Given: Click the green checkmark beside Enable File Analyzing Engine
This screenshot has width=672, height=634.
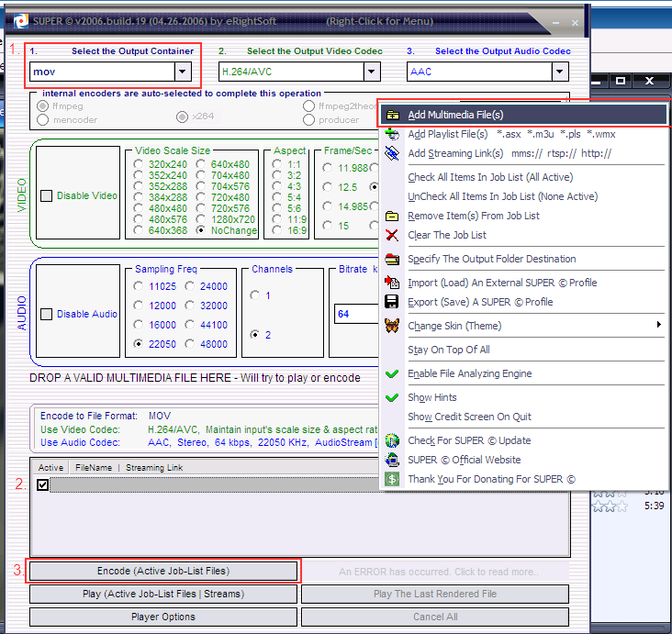Looking at the screenshot, I should [x=392, y=373].
